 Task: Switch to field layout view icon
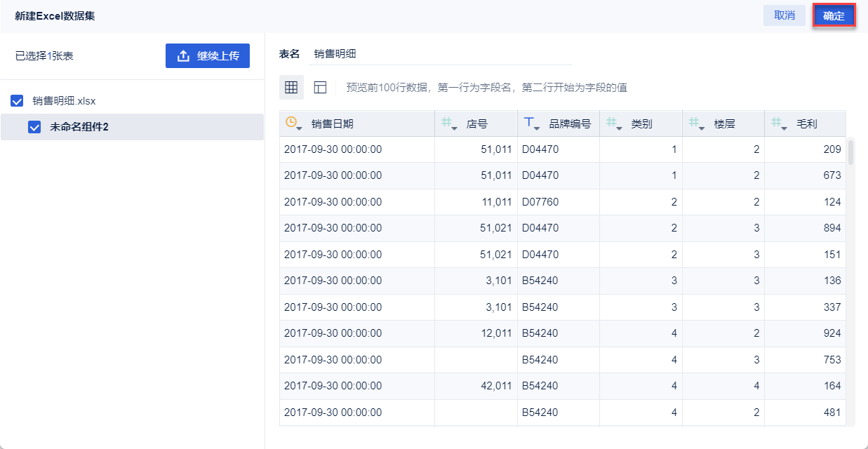pos(320,88)
